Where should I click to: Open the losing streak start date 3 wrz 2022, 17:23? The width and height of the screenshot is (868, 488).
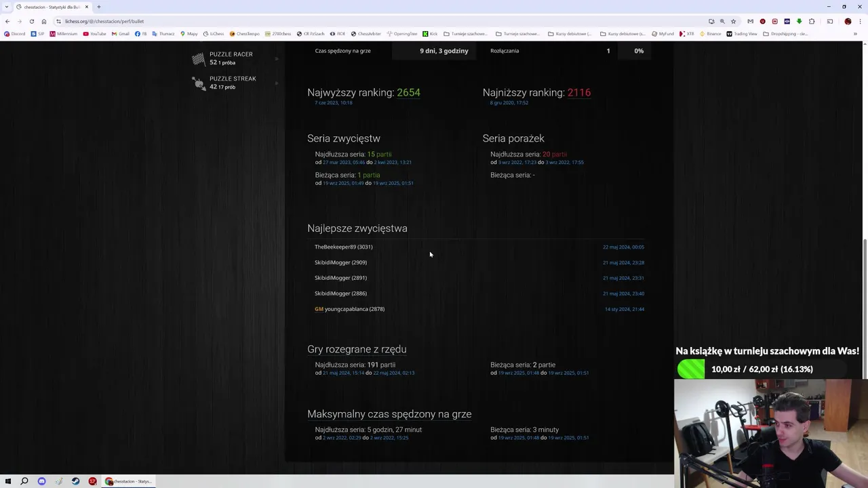(x=518, y=163)
